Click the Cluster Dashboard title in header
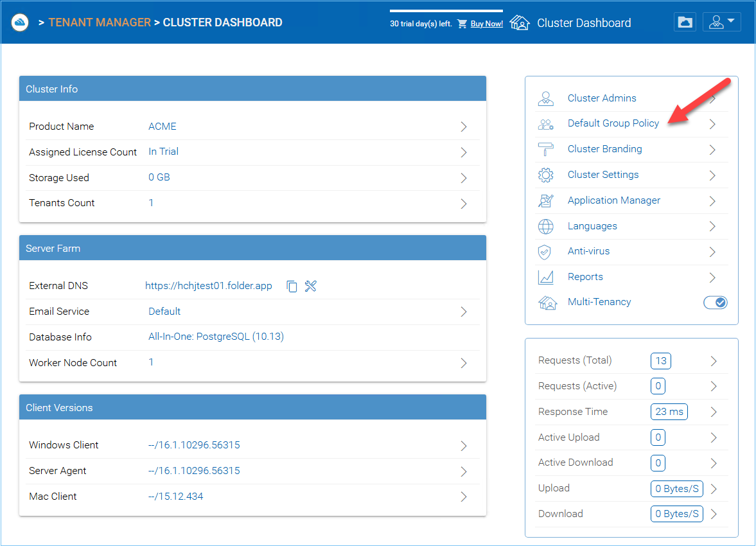The width and height of the screenshot is (756, 546). point(584,22)
